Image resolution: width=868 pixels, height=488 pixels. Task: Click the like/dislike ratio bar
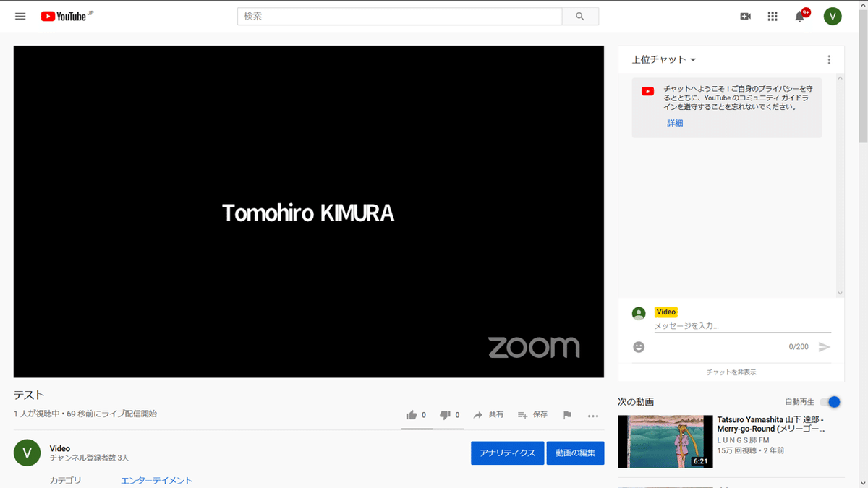pyautogui.click(x=433, y=429)
